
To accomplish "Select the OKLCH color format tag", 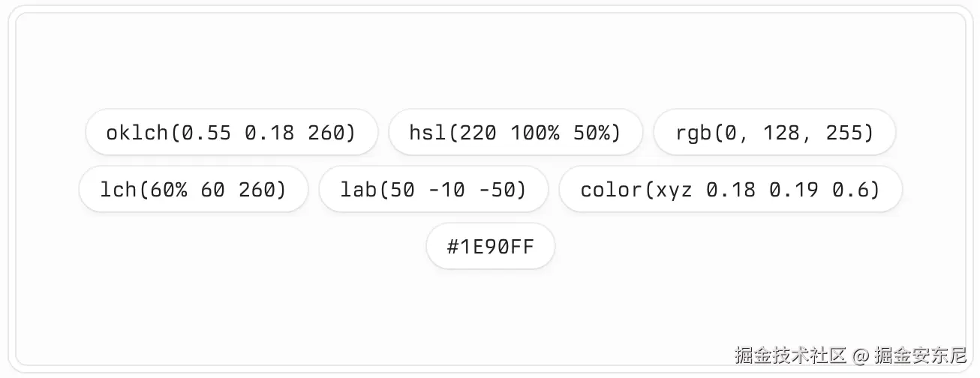I will coord(231,133).
